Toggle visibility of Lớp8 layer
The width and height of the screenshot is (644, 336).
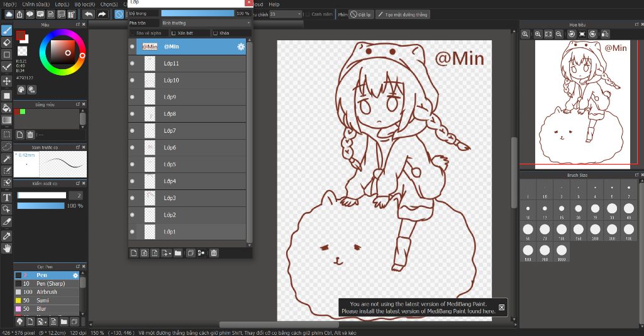[x=132, y=114]
